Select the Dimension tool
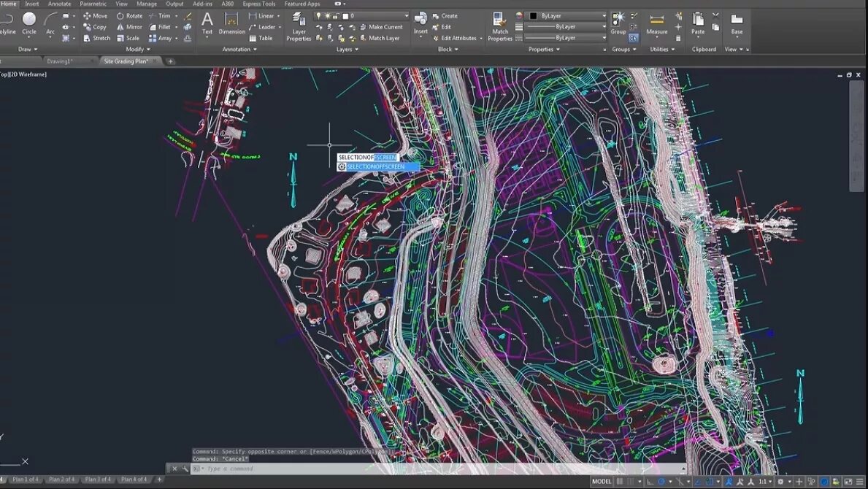This screenshot has width=868, height=489. tap(231, 24)
